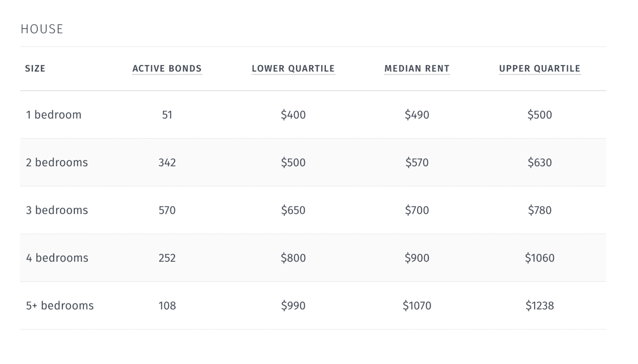Select the 1 bedroom row label
This screenshot has width=638, height=364.
point(53,115)
